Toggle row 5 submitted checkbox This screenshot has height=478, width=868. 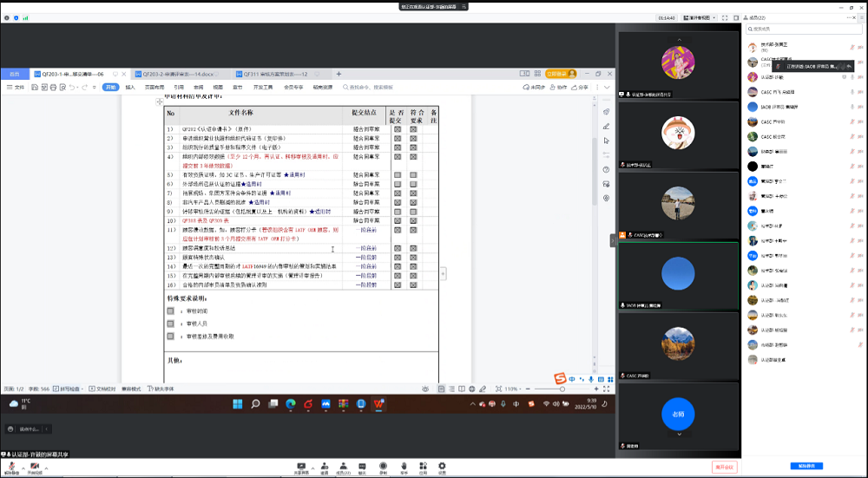point(398,175)
